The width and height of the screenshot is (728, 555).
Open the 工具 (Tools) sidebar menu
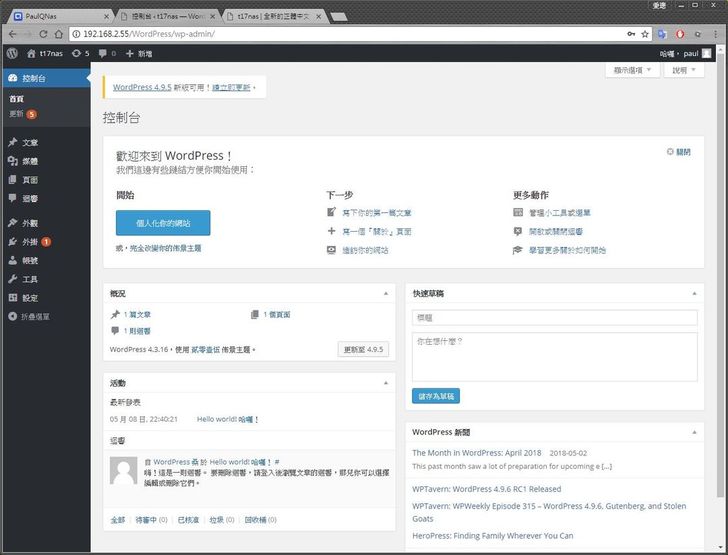pos(29,279)
